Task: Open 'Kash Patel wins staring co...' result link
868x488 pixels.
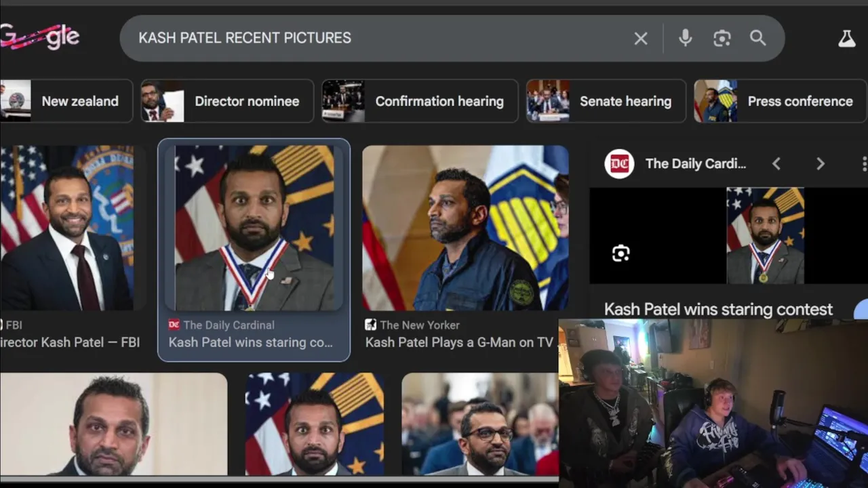Action: click(x=251, y=342)
